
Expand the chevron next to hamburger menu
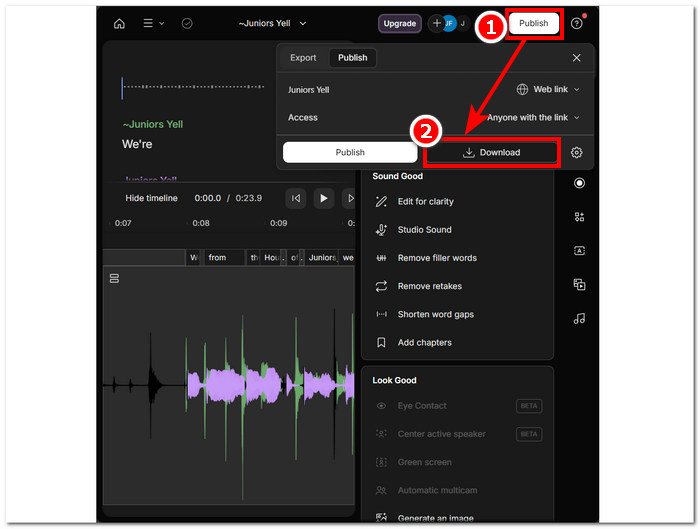pos(162,23)
